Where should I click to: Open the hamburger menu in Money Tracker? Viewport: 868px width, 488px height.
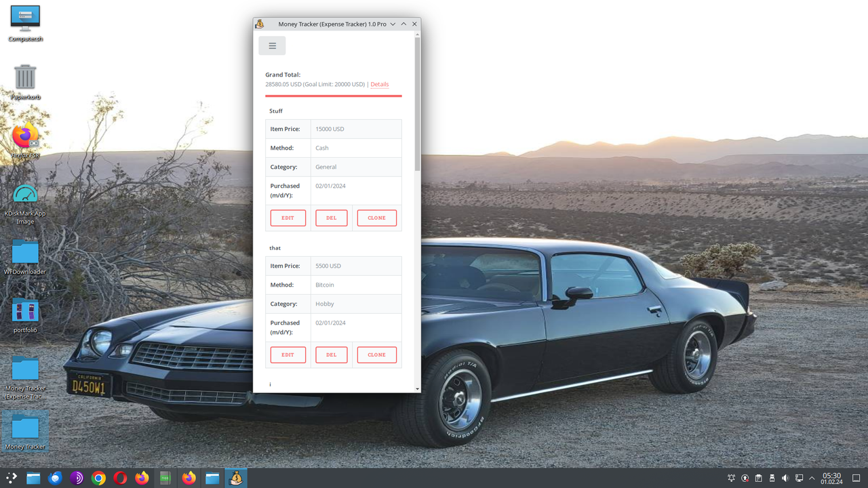[x=272, y=45]
